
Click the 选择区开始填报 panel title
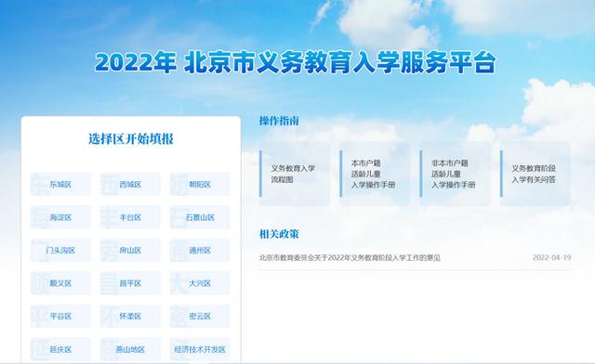pos(131,138)
